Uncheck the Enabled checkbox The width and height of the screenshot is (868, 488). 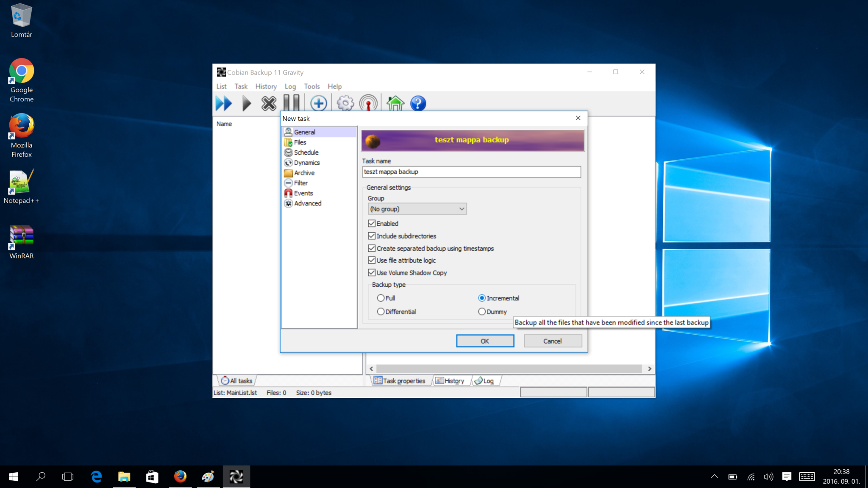372,223
